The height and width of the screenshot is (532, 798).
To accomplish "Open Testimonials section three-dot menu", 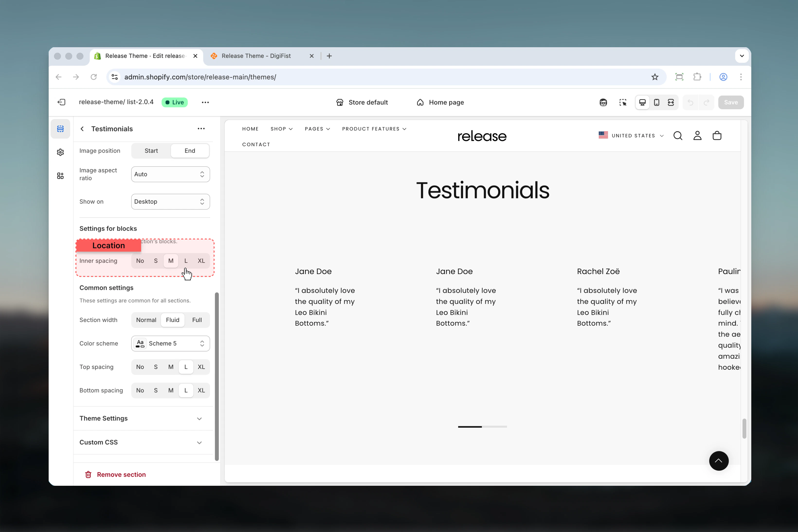I will coord(201,128).
